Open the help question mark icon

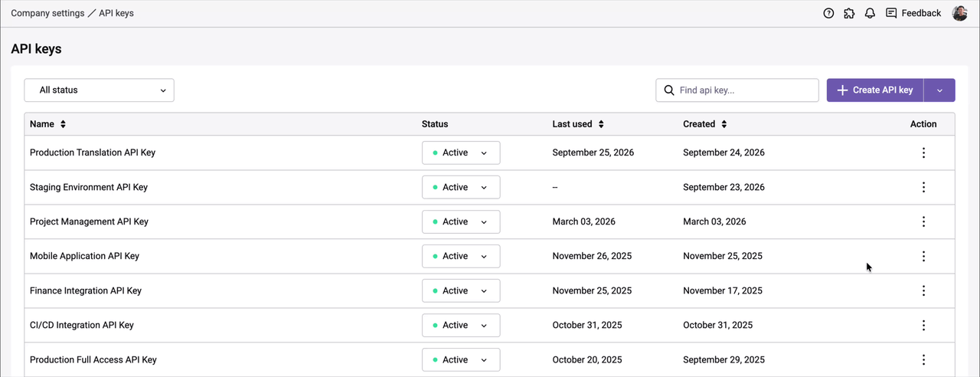[828, 13]
